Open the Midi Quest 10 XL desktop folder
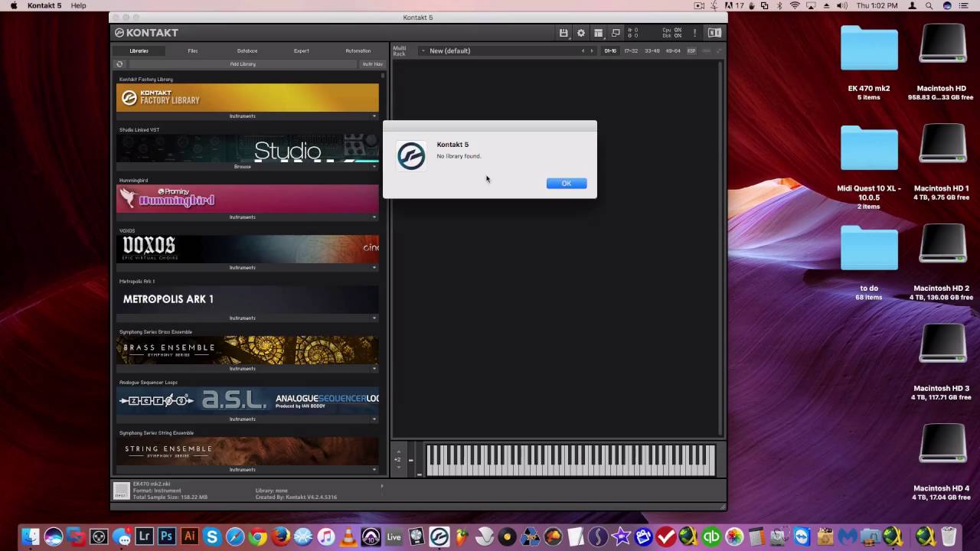 pos(869,148)
